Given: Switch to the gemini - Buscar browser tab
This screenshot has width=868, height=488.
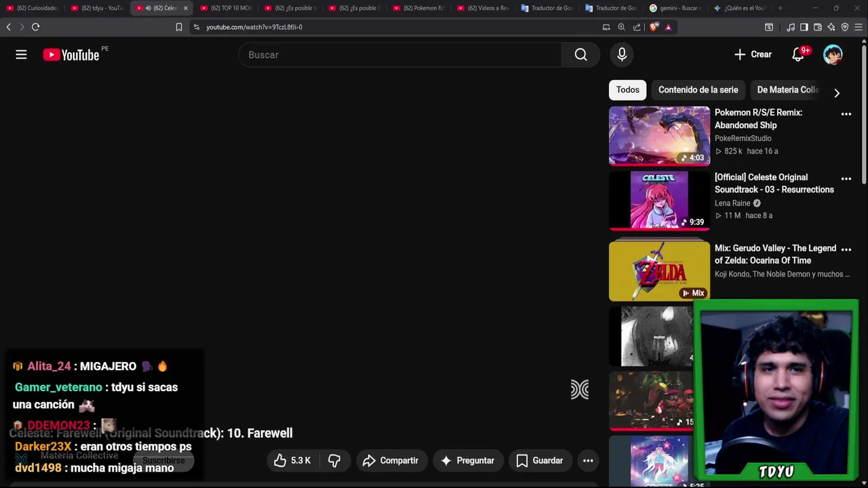Looking at the screenshot, I should (x=675, y=8).
